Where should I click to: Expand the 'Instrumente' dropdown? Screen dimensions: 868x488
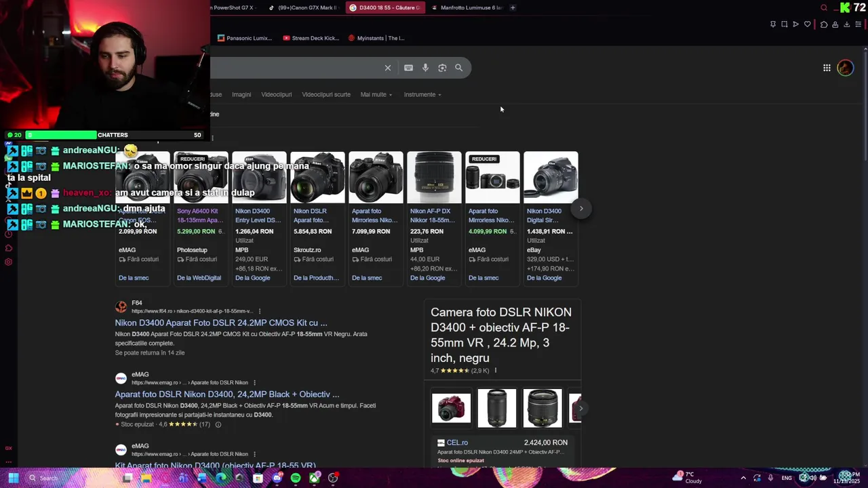(422, 95)
